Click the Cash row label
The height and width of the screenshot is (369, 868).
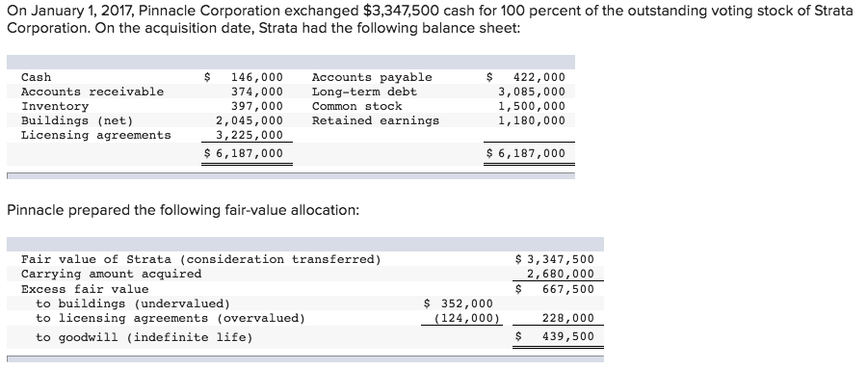tap(36, 77)
